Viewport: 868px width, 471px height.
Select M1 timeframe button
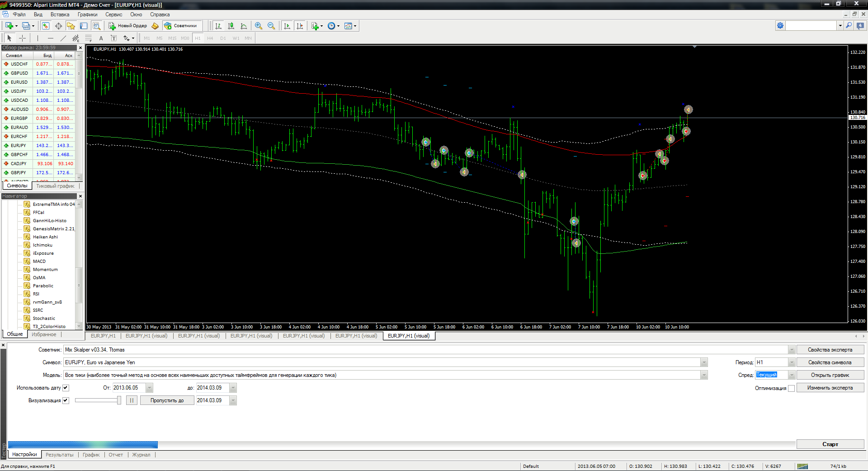147,38
